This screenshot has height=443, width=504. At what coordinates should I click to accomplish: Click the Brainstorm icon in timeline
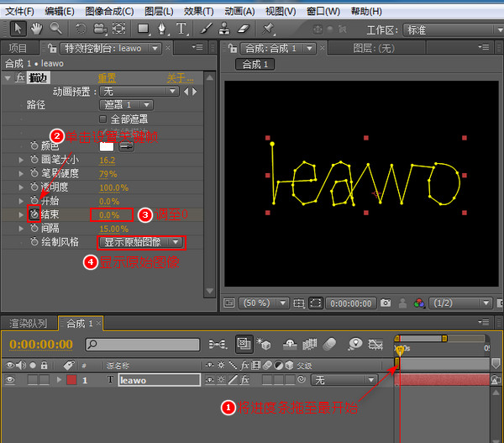click(x=355, y=344)
